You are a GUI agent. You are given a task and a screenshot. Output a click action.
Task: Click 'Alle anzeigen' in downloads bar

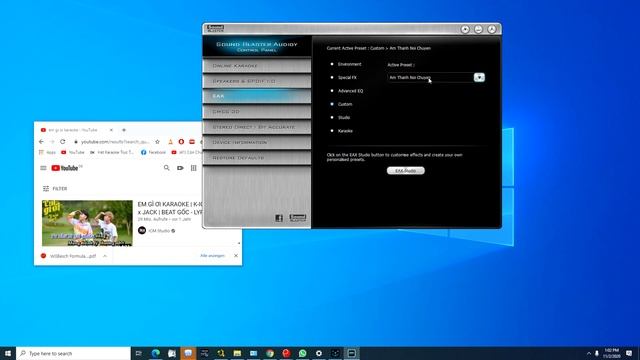pos(213,256)
